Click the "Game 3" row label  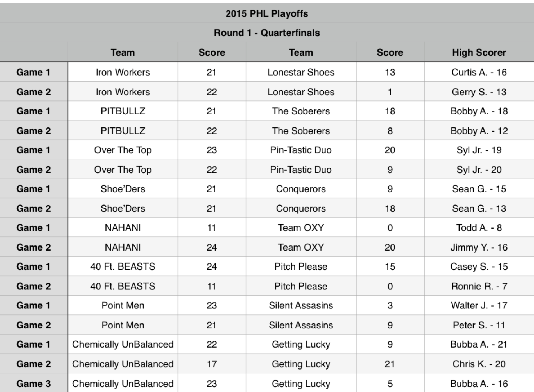33,384
